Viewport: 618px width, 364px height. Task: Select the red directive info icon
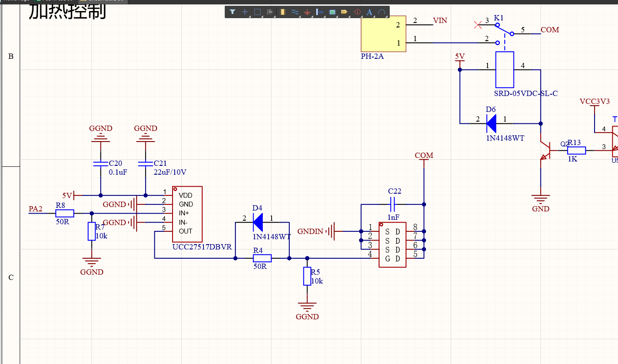pos(357,12)
